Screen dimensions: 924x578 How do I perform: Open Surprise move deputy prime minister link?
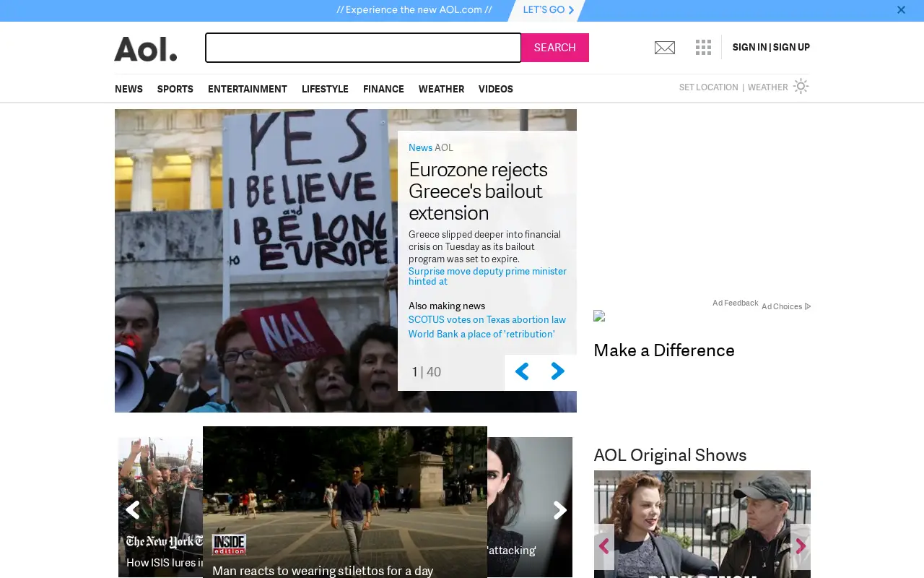[x=487, y=277]
